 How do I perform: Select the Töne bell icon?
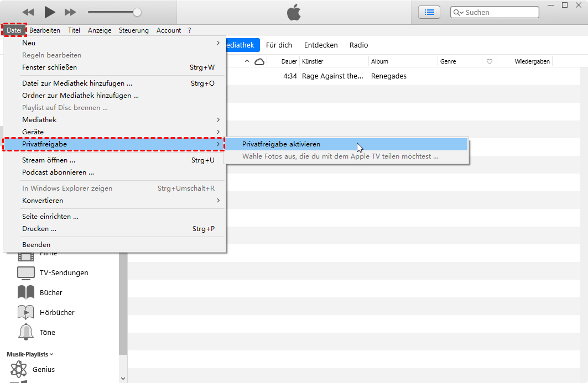point(26,332)
